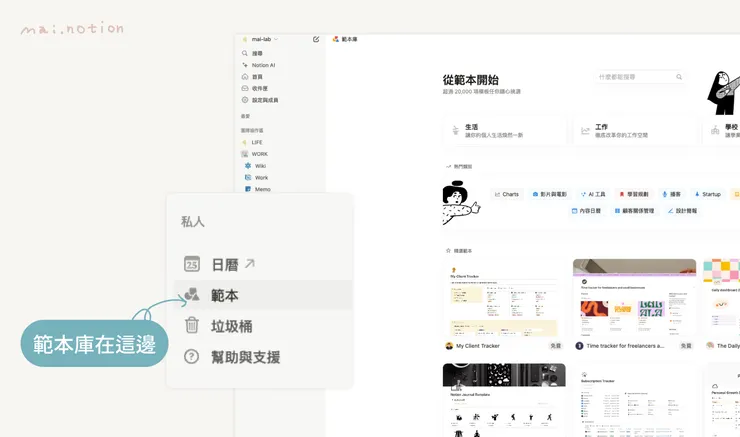Screen dimensions: 740x437
Task: Select the 設計簡報 tag
Action: pyautogui.click(x=682, y=211)
